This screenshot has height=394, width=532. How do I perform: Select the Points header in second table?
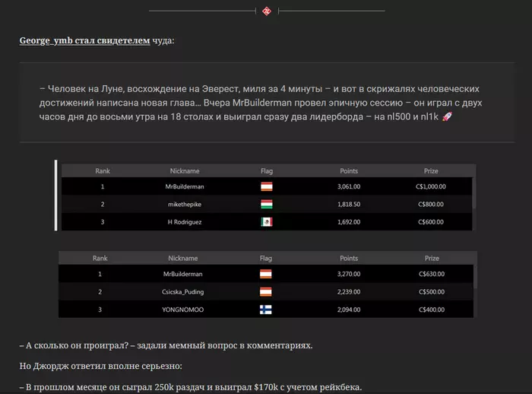349,258
